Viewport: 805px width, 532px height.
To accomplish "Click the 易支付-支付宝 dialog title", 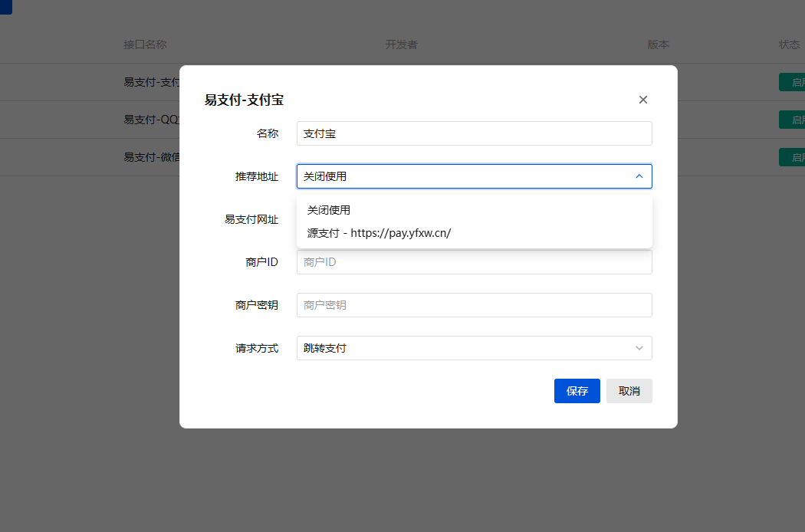I will (244, 100).
